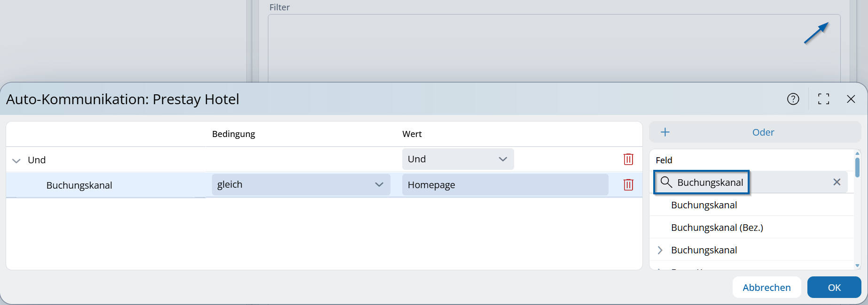This screenshot has width=868, height=305.
Task: Clear the Buchungskanal search text
Action: tap(837, 182)
